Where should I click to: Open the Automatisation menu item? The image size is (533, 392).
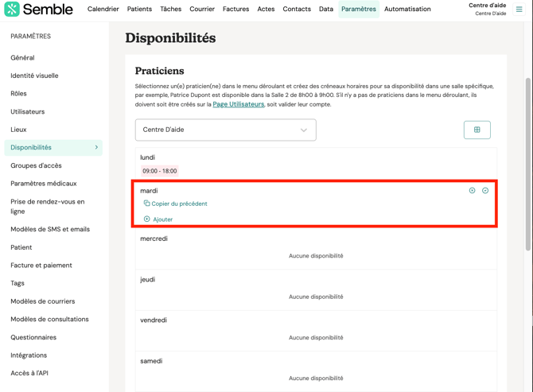click(407, 10)
